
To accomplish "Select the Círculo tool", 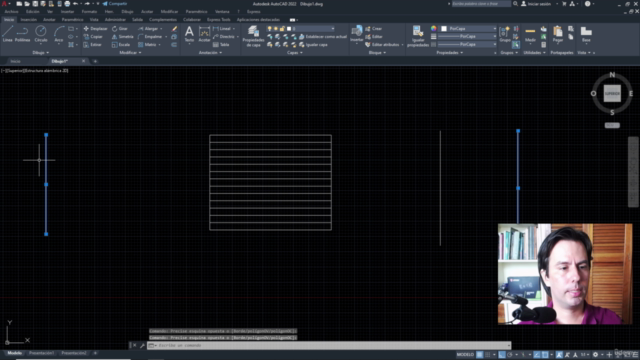I will point(40,34).
